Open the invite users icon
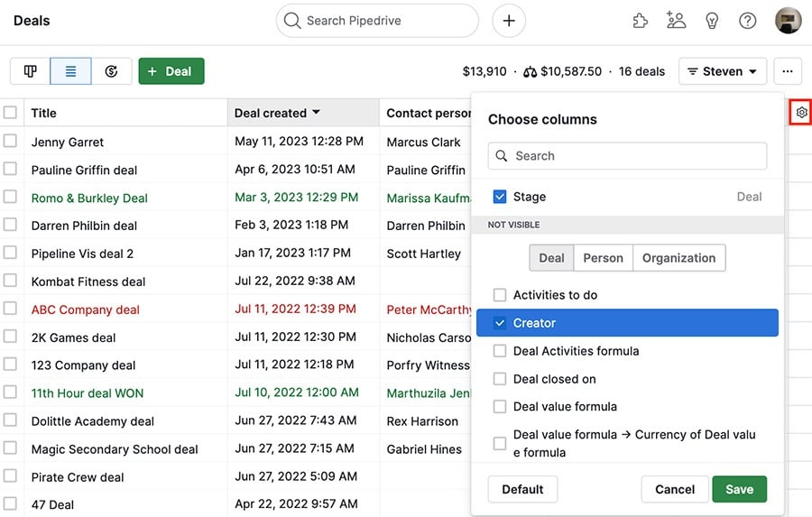The height and width of the screenshot is (517, 812). (x=676, y=21)
